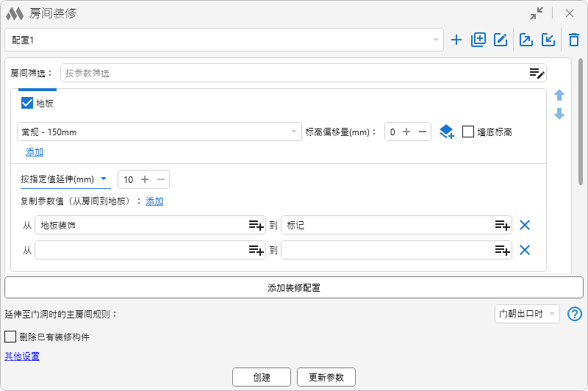Viewport: 588px width, 391px height.
Task: Open the 其他设置 link
Action: click(22, 356)
